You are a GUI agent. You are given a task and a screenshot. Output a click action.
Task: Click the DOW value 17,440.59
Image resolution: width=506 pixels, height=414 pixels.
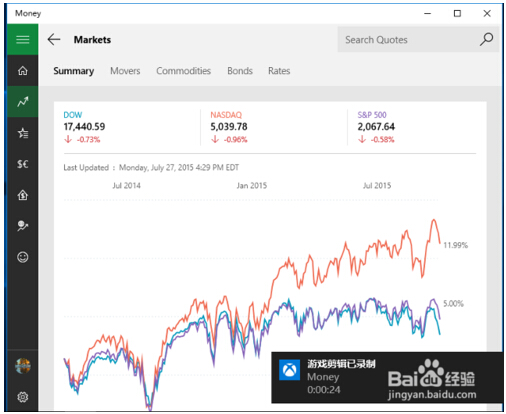tap(84, 127)
